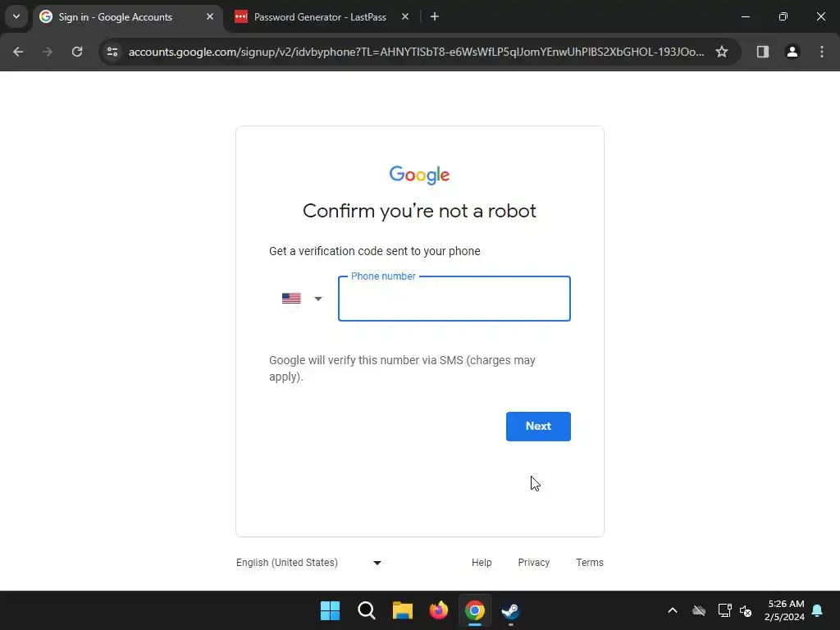Click the Google logo

pyautogui.click(x=419, y=175)
